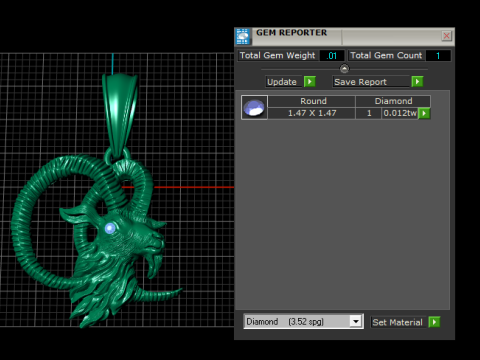The width and height of the screenshot is (480, 360).
Task: Click the gem quantity cell showing 1
Action: click(369, 113)
